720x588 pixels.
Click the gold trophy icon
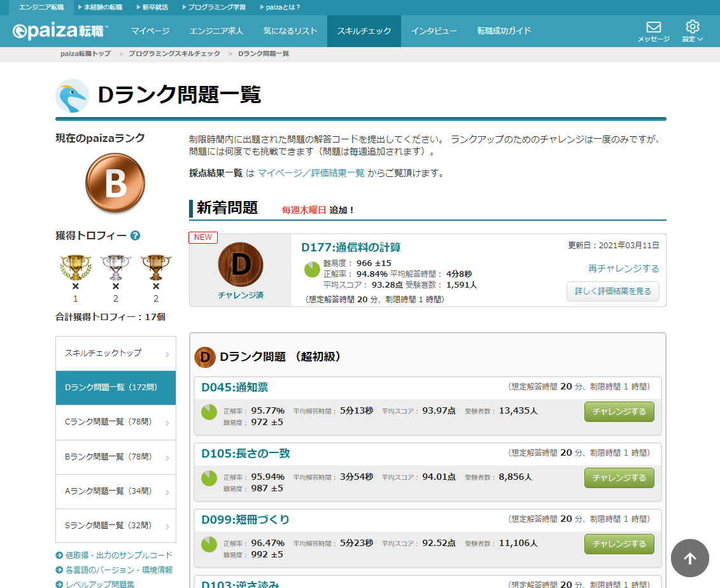pyautogui.click(x=75, y=267)
